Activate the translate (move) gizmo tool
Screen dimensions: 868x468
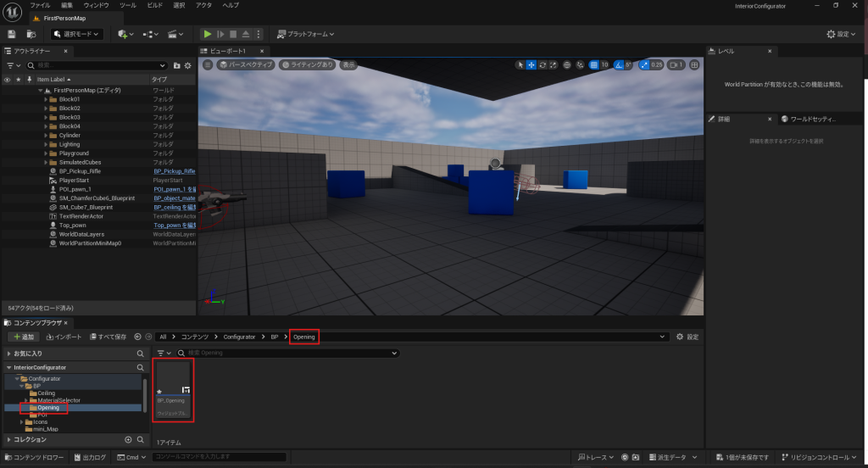[x=531, y=64]
